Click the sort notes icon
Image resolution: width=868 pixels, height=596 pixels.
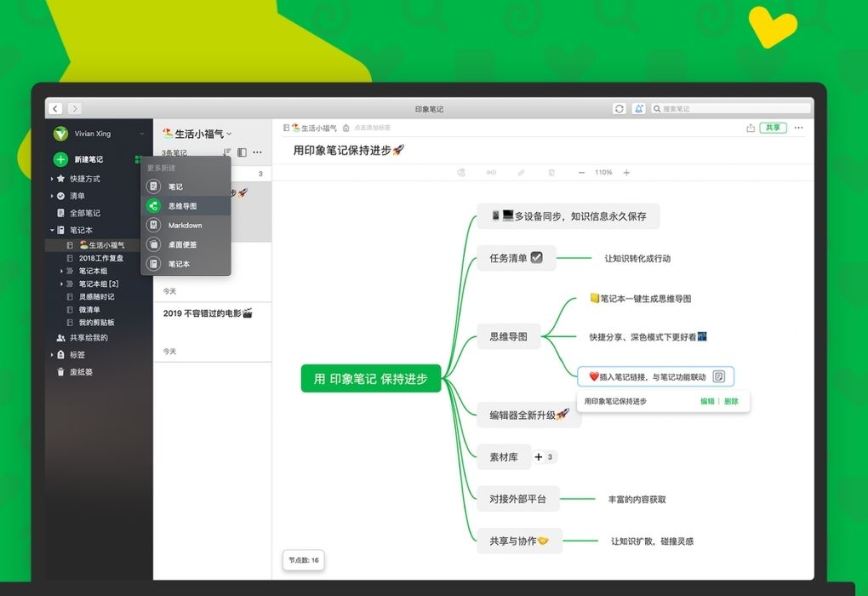click(x=226, y=152)
